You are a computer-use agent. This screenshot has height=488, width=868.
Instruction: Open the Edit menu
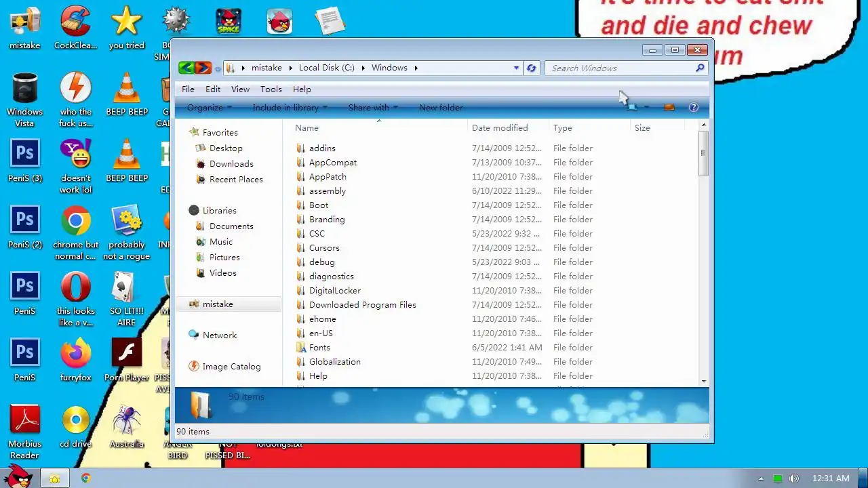[x=213, y=89]
